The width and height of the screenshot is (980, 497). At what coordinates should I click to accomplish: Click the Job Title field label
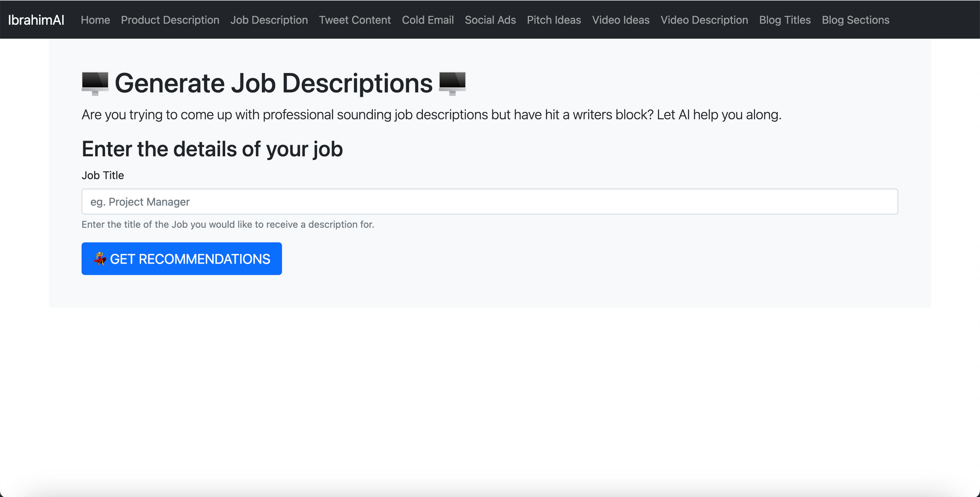tap(102, 175)
